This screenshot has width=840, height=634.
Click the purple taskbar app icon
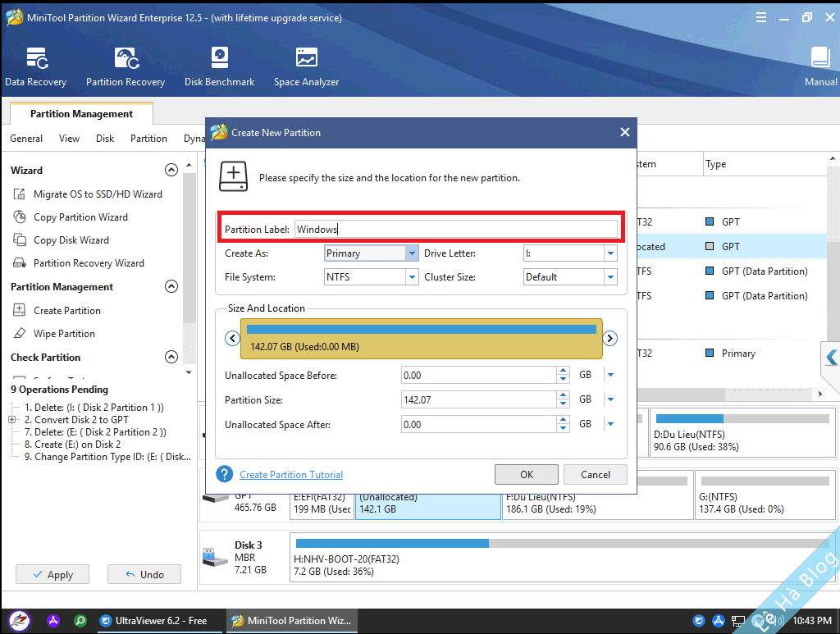[x=53, y=621]
